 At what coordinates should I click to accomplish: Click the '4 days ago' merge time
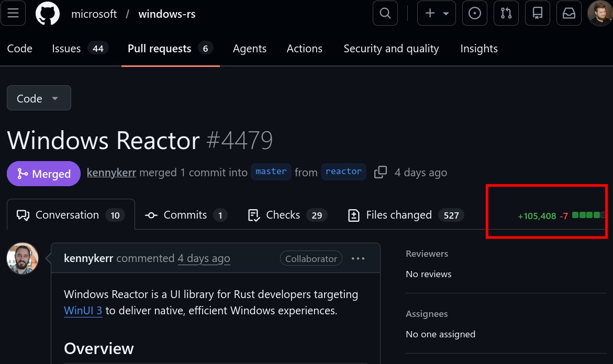[x=421, y=172]
